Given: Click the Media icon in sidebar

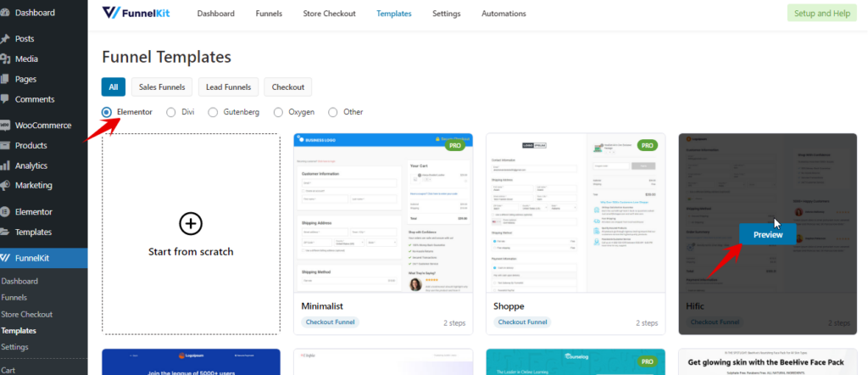Looking at the screenshot, I should [x=4, y=59].
